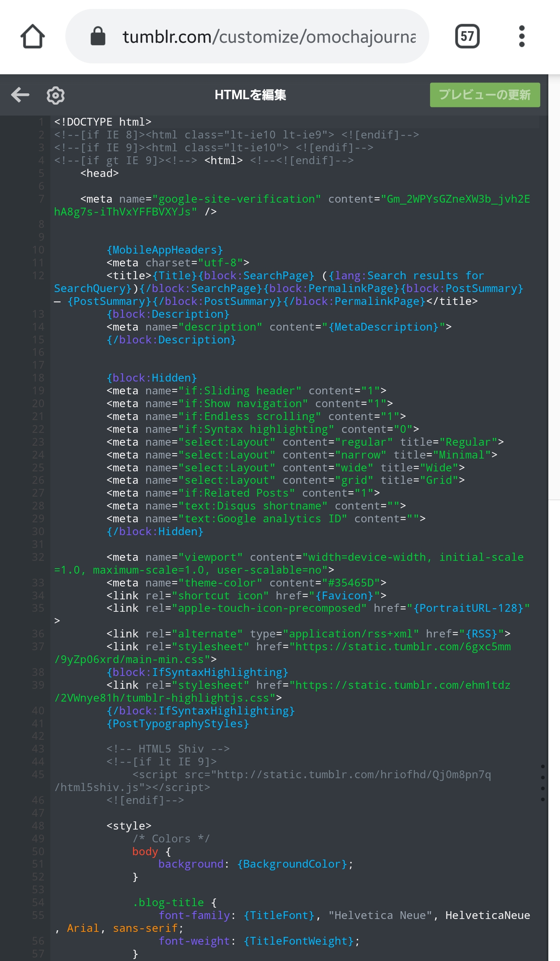Click "if:Show navigation" meta name

(243, 404)
